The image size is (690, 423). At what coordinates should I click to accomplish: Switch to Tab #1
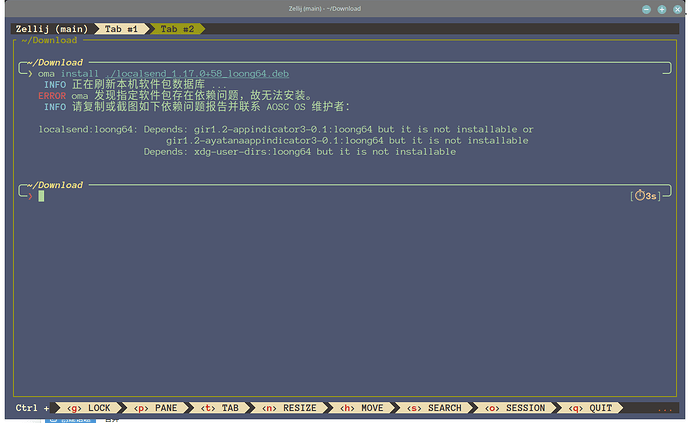121,29
